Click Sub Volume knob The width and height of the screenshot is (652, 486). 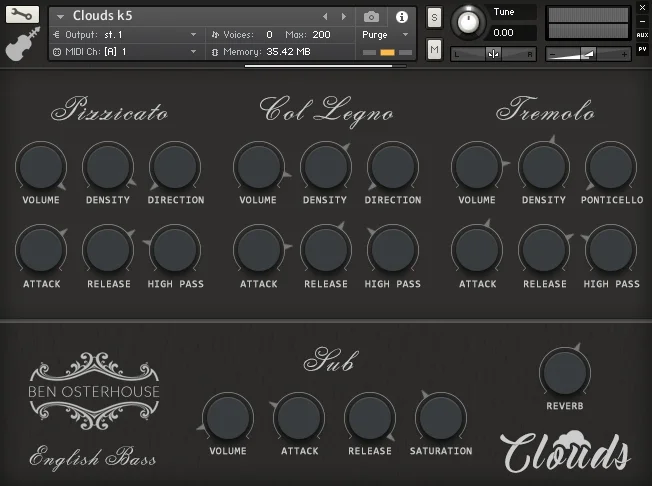(228, 417)
